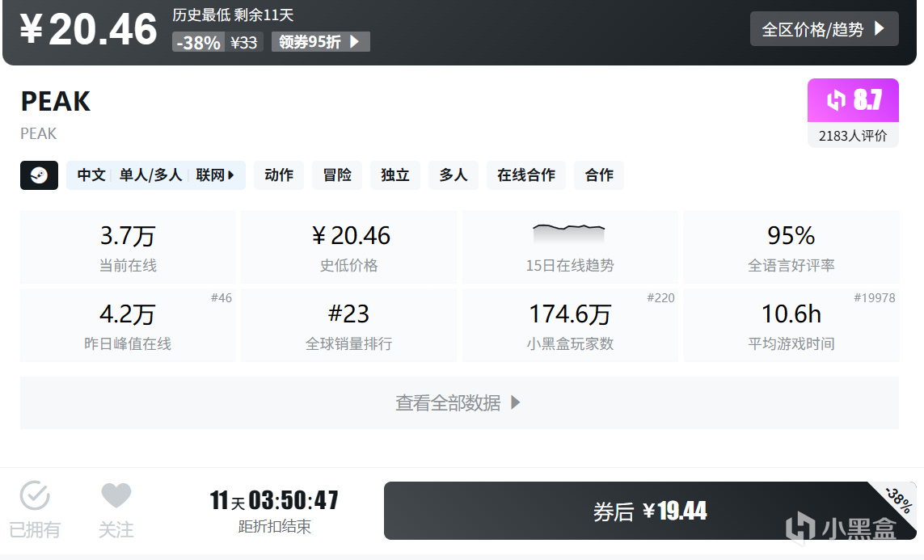Click the Steam platform icon
This screenshot has width=924, height=560.
[39, 175]
